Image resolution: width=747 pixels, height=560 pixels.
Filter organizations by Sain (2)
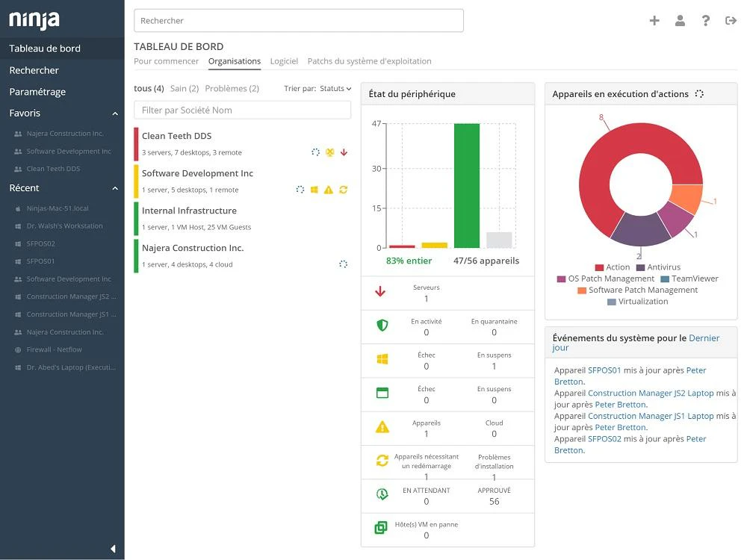pos(185,89)
